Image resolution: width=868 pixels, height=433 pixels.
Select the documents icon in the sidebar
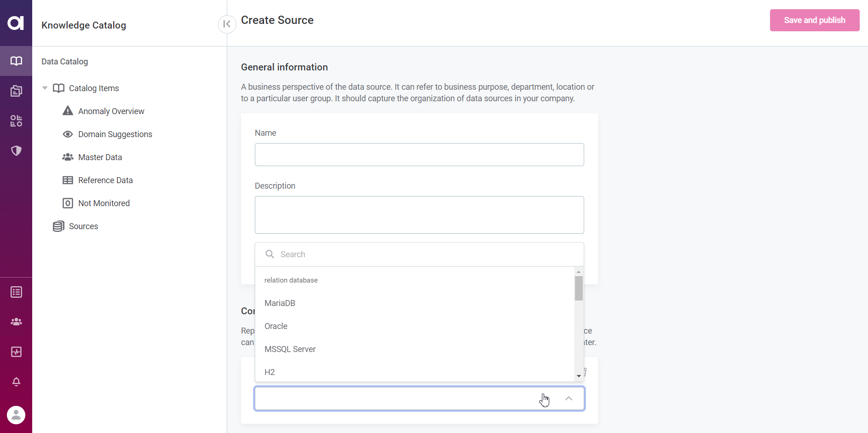pos(16,91)
